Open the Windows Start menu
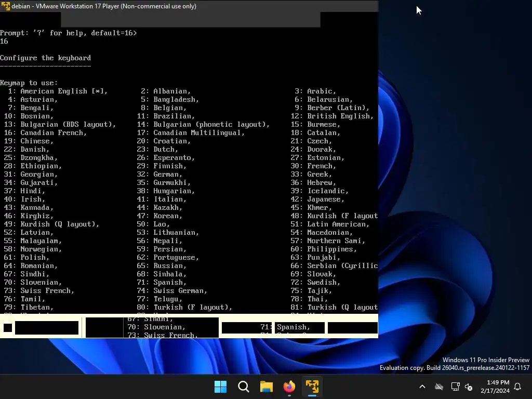The width and height of the screenshot is (532, 399). [x=220, y=387]
